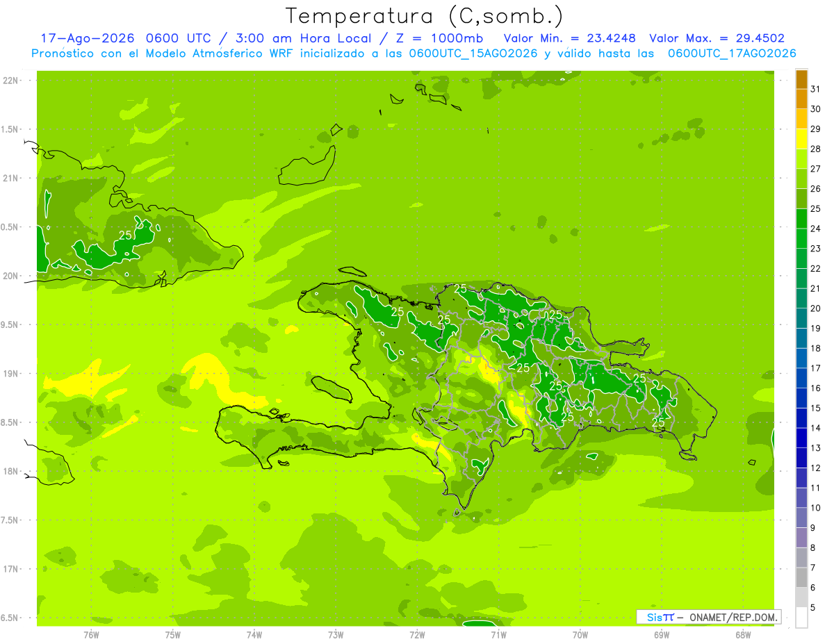Select "Valor Min. = 23.4248" value

click(569, 38)
